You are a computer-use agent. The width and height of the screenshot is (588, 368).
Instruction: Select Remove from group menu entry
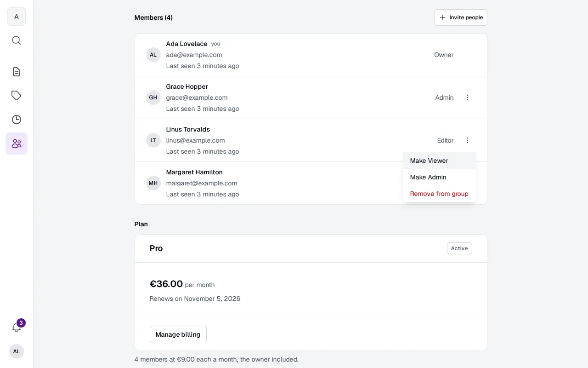pos(439,194)
